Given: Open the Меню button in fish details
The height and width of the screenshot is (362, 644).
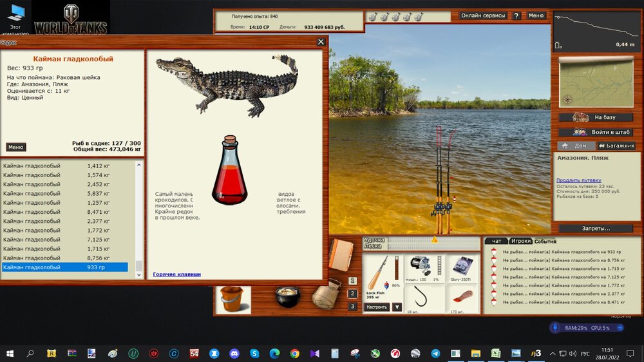Looking at the screenshot, I should click(x=16, y=147).
